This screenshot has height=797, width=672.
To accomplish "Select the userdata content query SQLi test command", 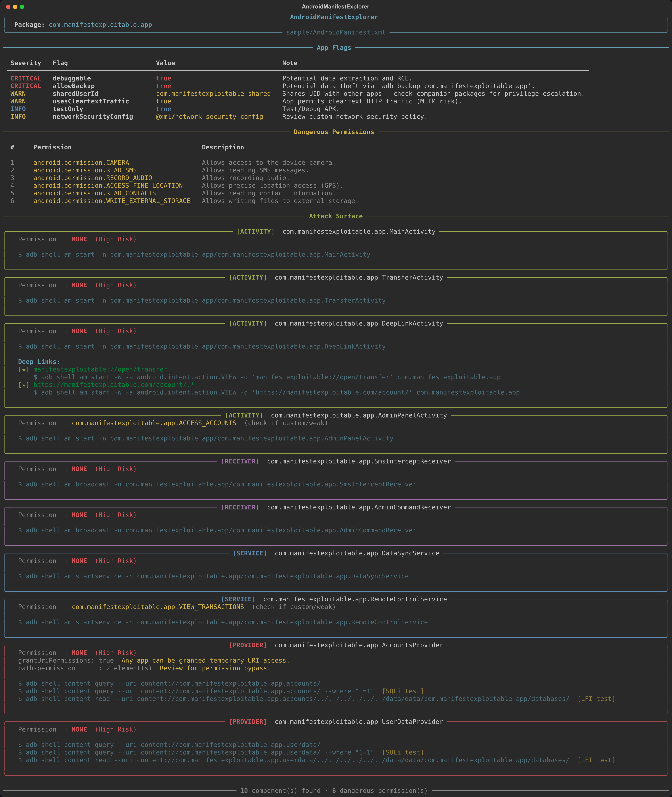I will click(x=221, y=752).
